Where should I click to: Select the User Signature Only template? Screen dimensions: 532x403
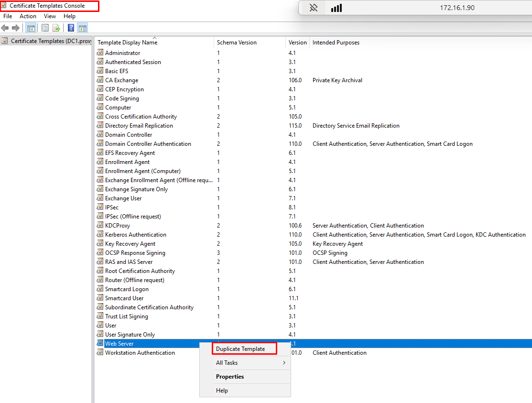tap(130, 335)
